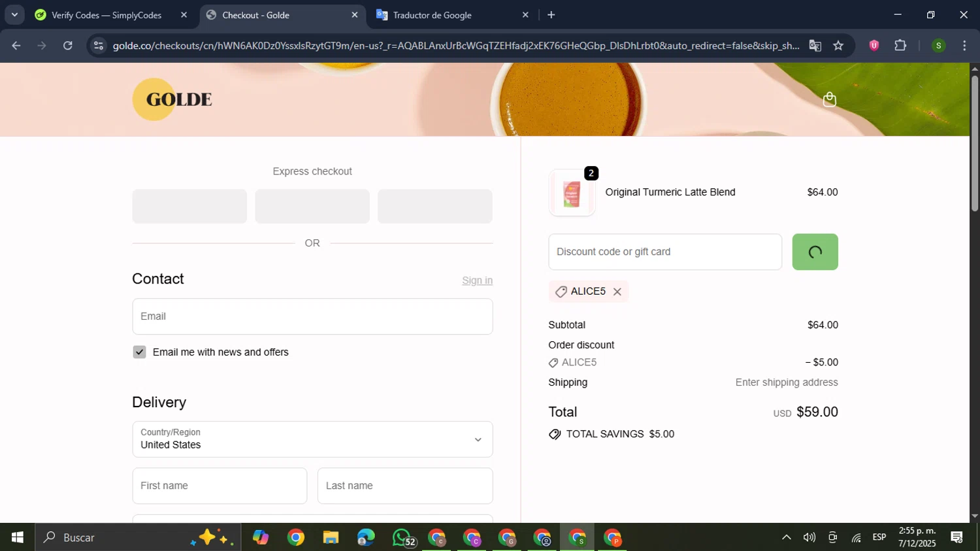This screenshot has height=551, width=980.
Task: Open the Chrome three-dot menu
Action: [x=964, y=46]
